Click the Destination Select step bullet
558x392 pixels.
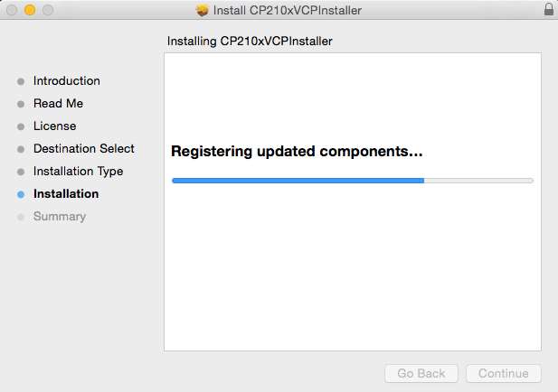click(21, 149)
